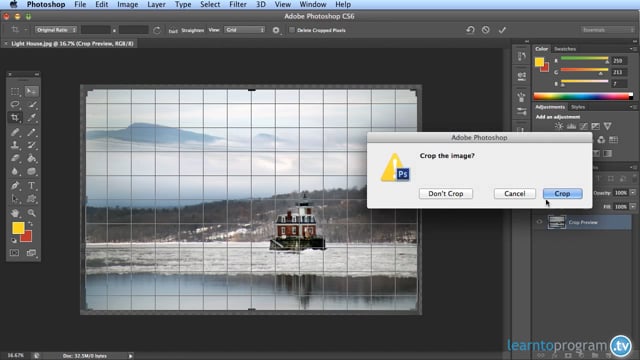640x360 pixels.
Task: Select the Paint Bucket tool
Action: (x=31, y=158)
